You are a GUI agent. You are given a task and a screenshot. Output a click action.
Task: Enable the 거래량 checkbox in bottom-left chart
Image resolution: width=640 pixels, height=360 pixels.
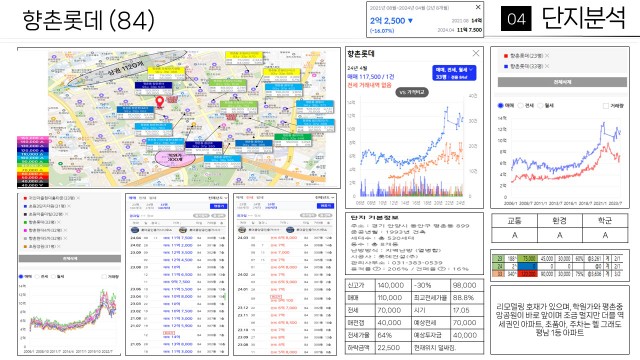tap(104, 276)
